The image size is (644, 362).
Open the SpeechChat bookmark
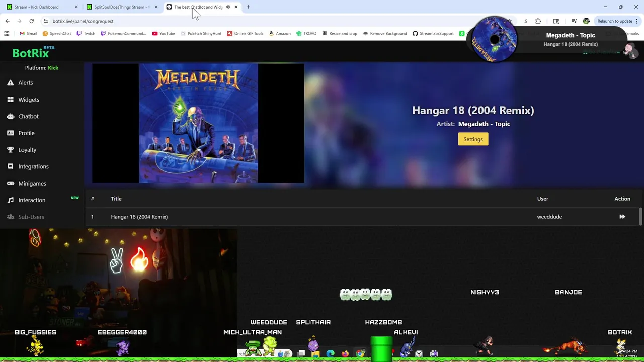(x=57, y=34)
